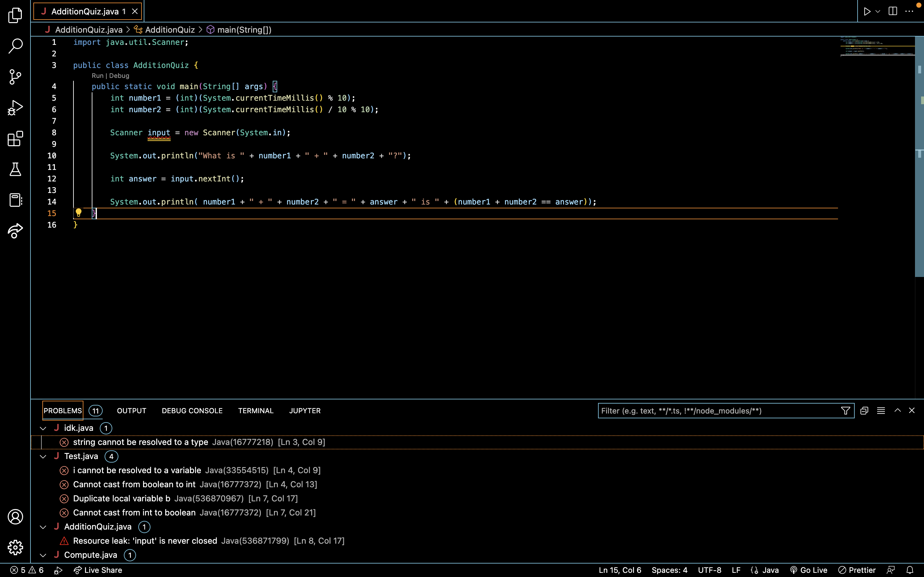The height and width of the screenshot is (577, 924).
Task: Switch to the TERMINAL tab
Action: coord(256,411)
